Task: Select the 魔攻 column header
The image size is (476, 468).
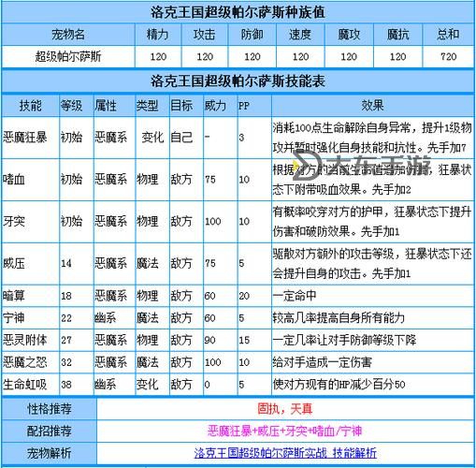Action: 349,35
